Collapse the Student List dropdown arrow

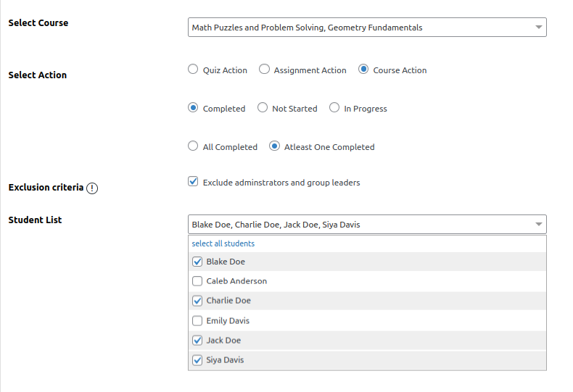538,225
